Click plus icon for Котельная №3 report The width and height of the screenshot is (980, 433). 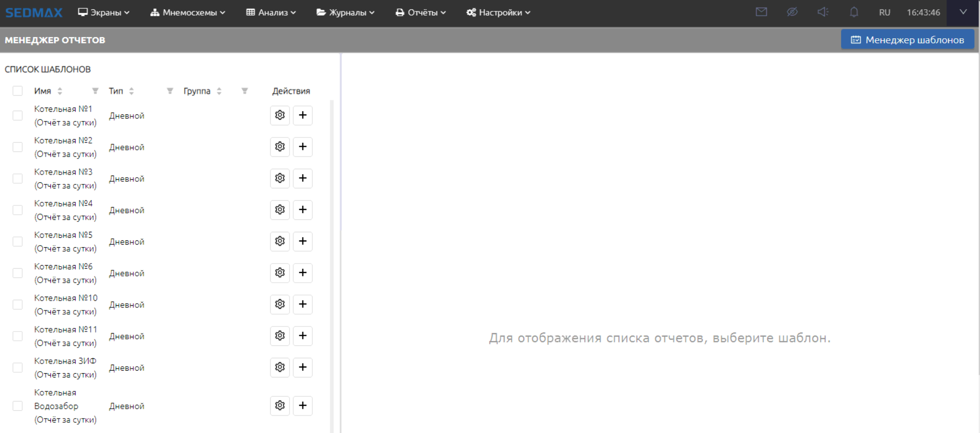tap(302, 178)
